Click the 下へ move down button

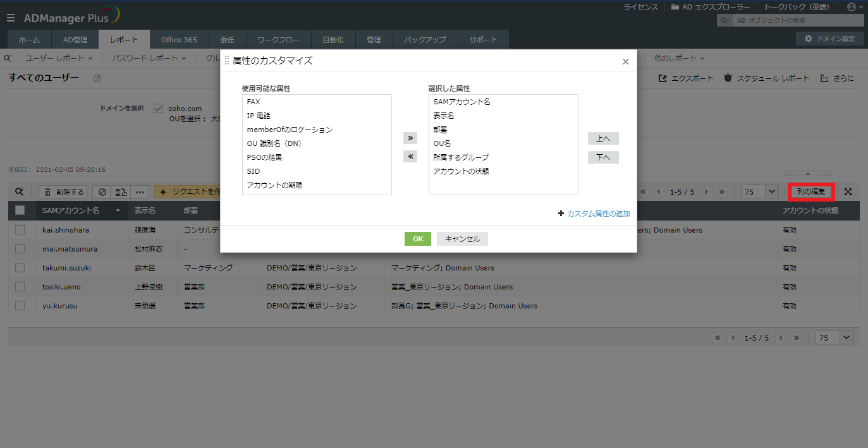tap(603, 157)
